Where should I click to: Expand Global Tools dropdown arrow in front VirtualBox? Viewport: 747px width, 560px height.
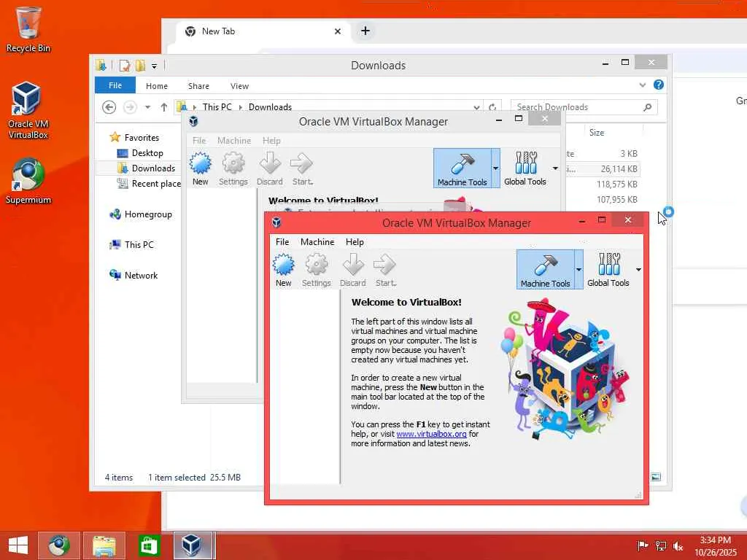638,270
